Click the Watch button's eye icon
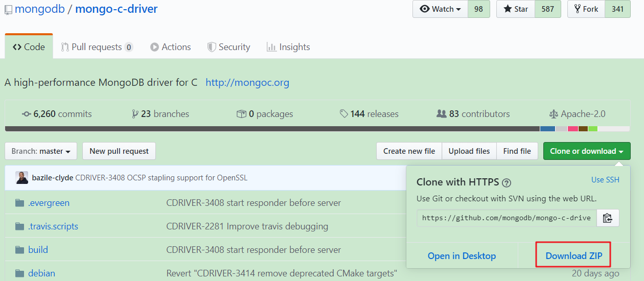This screenshot has height=281, width=644. 425,9
